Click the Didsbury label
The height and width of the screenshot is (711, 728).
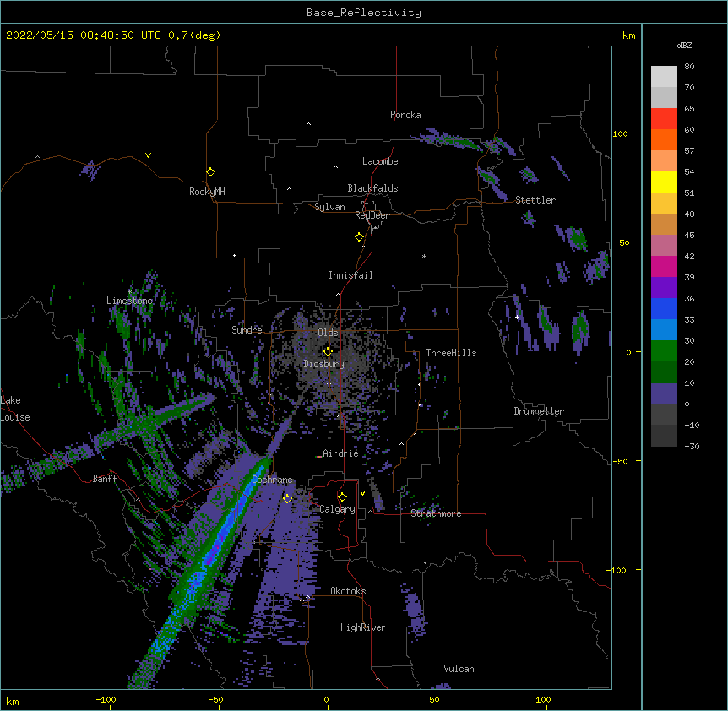tap(324, 364)
